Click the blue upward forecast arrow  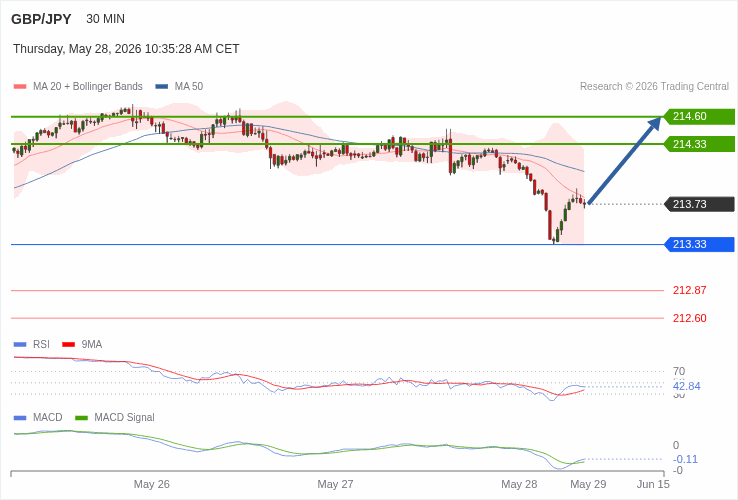pyautogui.click(x=624, y=160)
